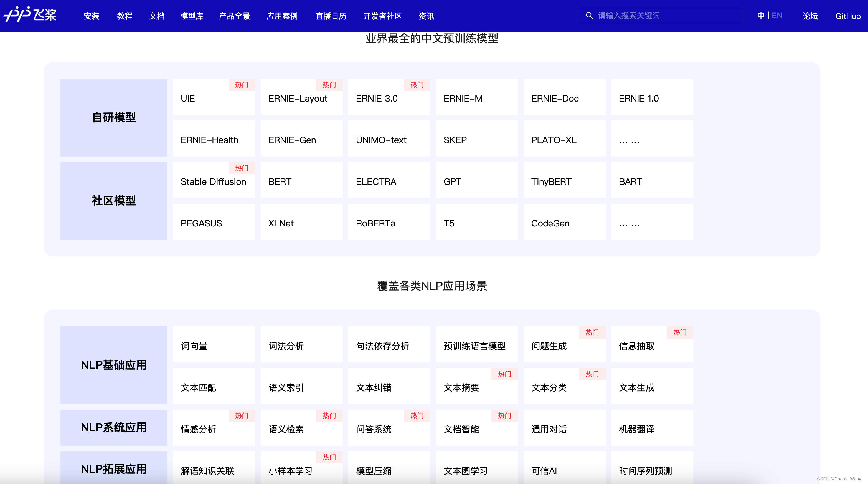This screenshot has height=484, width=868.
Task: Open the 安装 nav item
Action: point(91,16)
